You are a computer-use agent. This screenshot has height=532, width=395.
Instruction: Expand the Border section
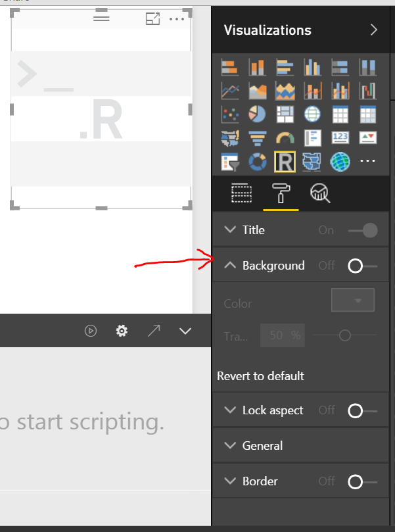[x=230, y=481]
